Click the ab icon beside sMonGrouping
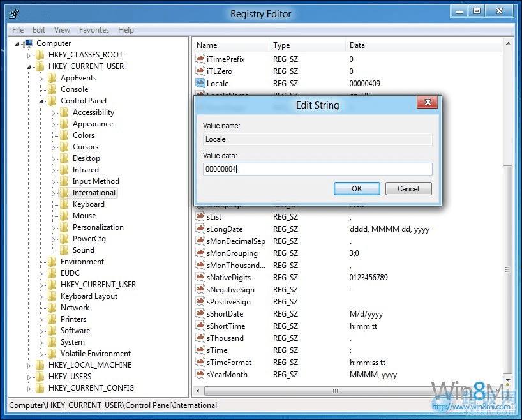The height and width of the screenshot is (420, 522). (200, 253)
